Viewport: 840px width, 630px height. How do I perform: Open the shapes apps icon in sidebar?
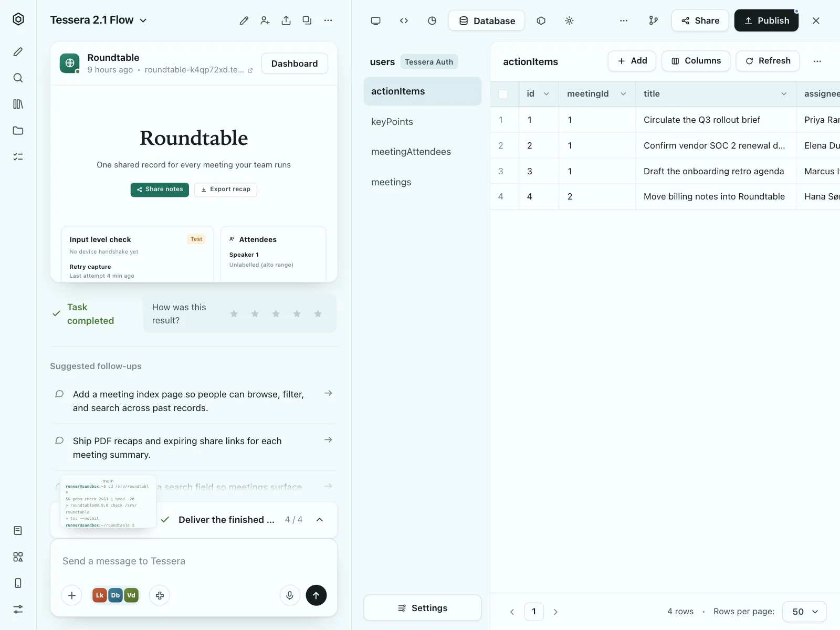coord(18,557)
